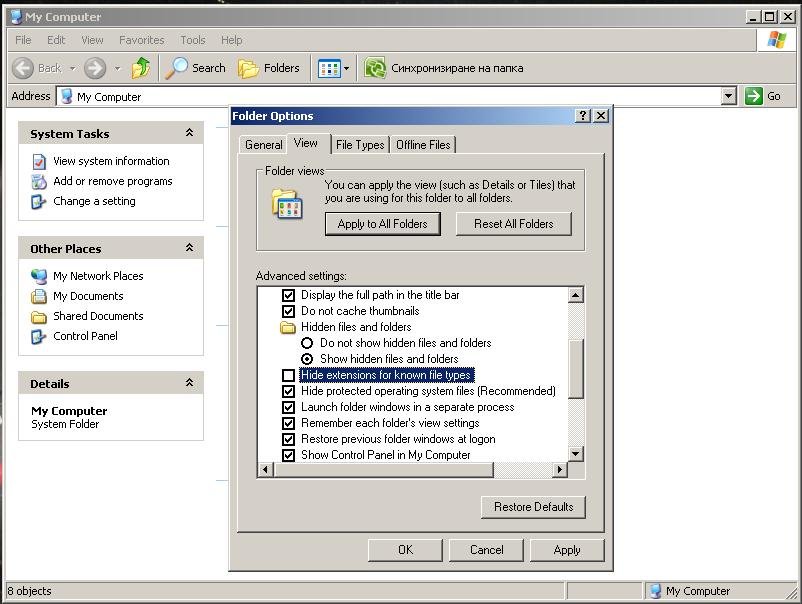Uncheck Remember each folder's view settings
This screenshot has height=604, width=802.
click(288, 423)
